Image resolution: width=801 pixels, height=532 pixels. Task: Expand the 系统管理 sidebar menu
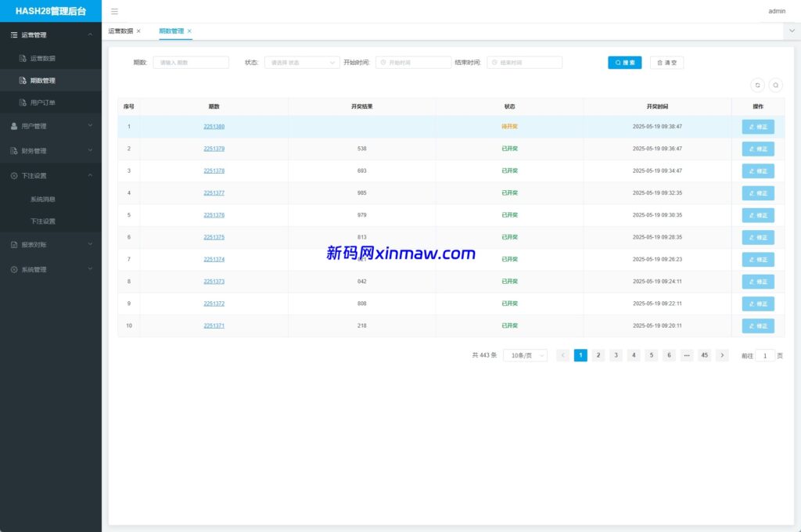(x=51, y=270)
